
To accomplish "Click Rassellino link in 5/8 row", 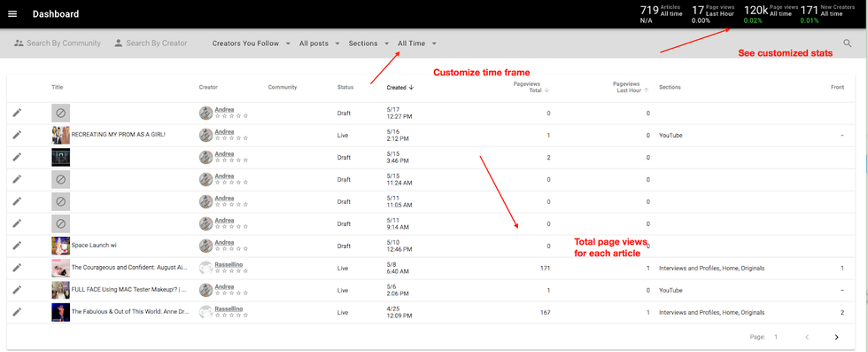I will 229,265.
